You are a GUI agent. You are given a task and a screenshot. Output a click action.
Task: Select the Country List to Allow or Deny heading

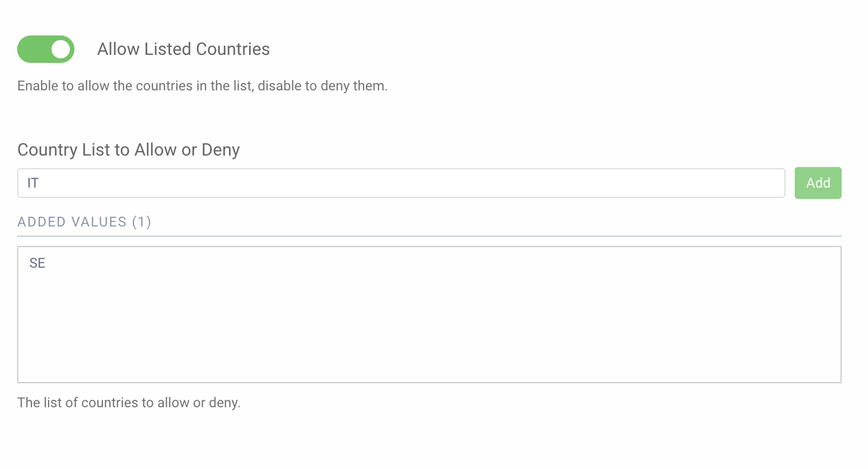(128, 150)
